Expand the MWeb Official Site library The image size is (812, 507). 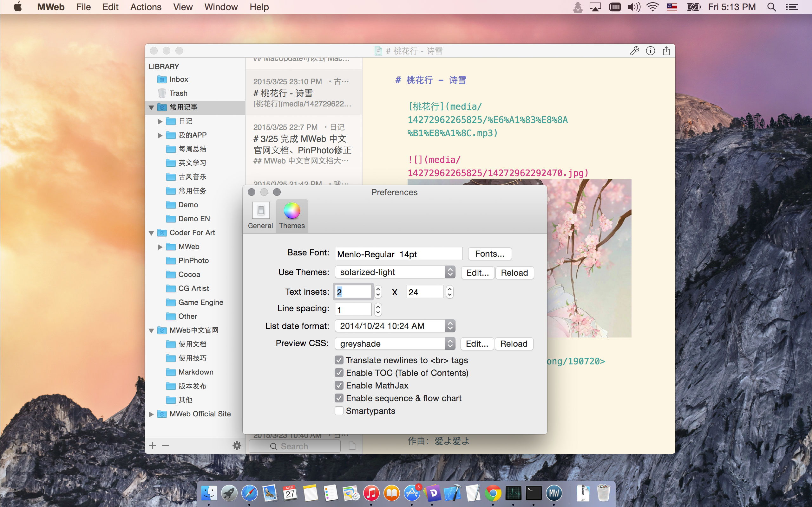click(x=151, y=414)
